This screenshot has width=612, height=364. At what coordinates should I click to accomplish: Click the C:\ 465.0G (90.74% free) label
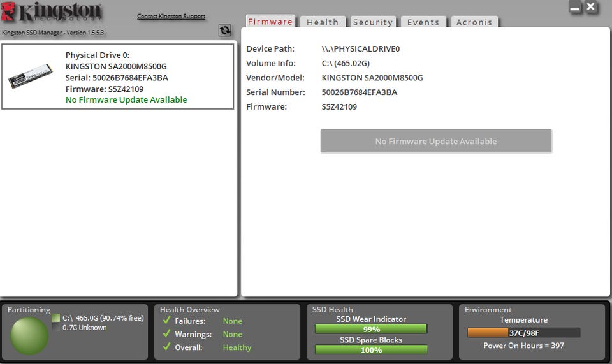coord(103,318)
